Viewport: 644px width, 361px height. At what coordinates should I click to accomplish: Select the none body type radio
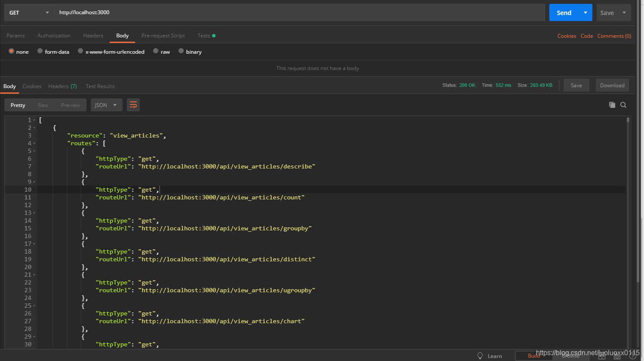pyautogui.click(x=11, y=51)
